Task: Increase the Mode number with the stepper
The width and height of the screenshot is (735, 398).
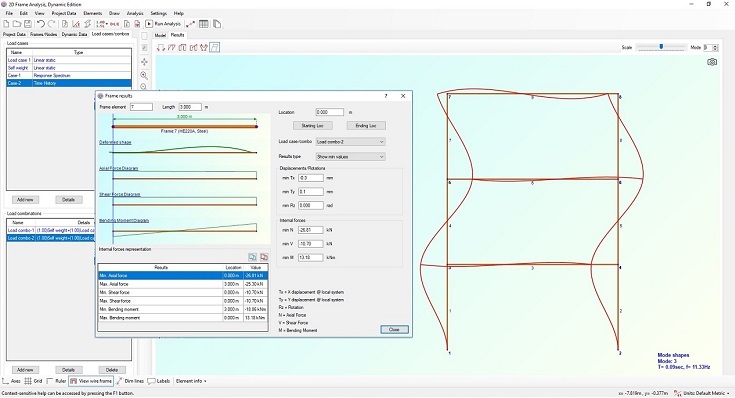Action: tap(715, 45)
